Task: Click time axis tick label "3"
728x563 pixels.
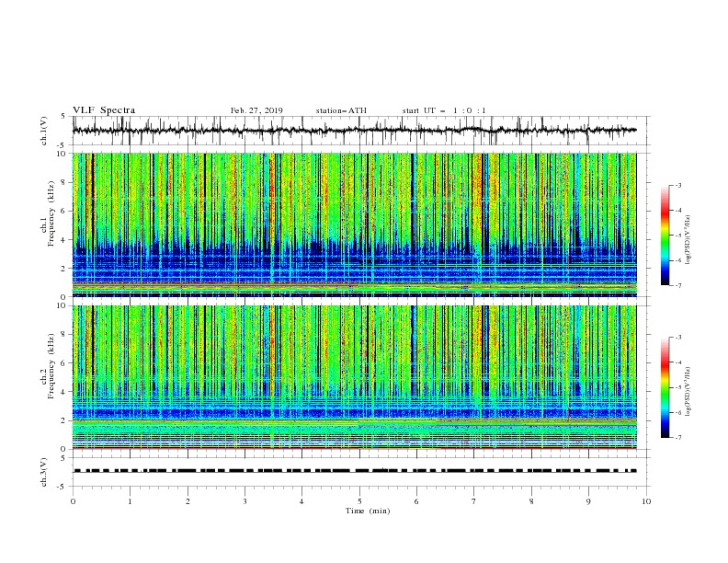Action: tap(245, 501)
